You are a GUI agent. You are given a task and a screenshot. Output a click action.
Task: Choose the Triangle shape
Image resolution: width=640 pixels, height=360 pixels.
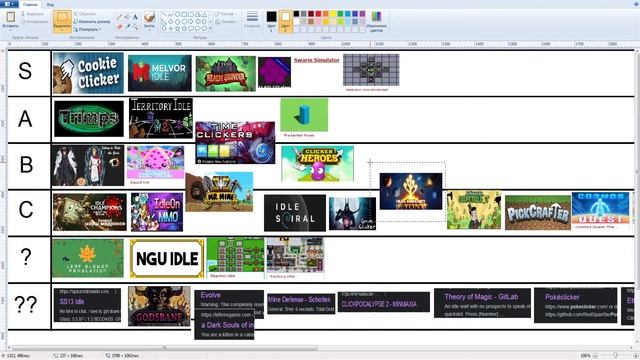205,14
